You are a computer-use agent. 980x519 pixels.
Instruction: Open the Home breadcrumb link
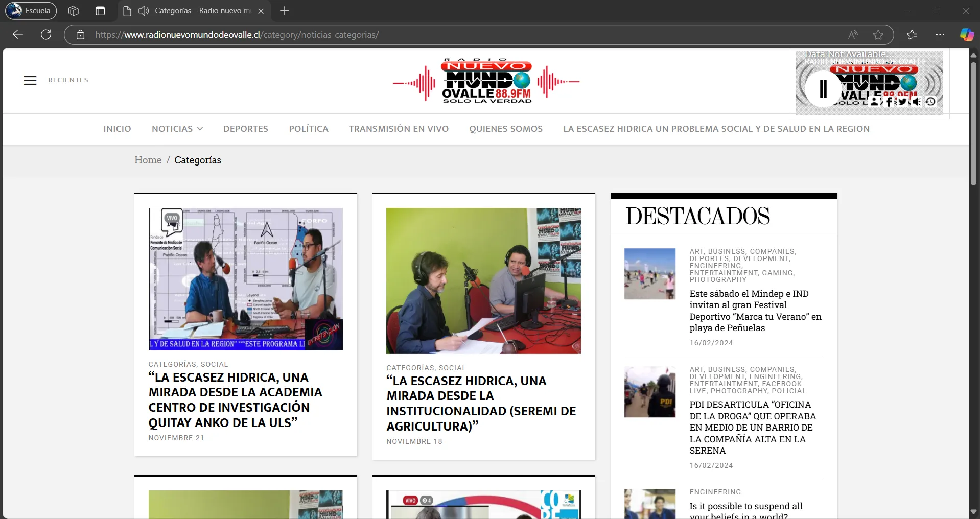[x=148, y=160]
